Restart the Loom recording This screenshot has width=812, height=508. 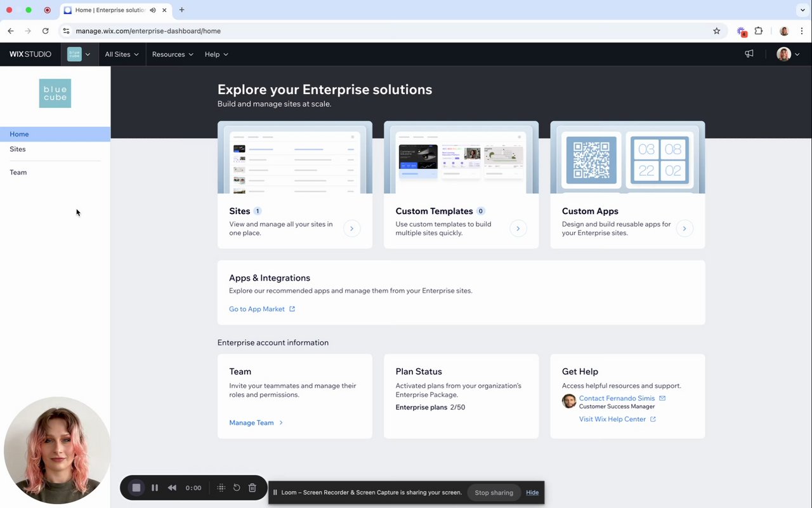[237, 488]
